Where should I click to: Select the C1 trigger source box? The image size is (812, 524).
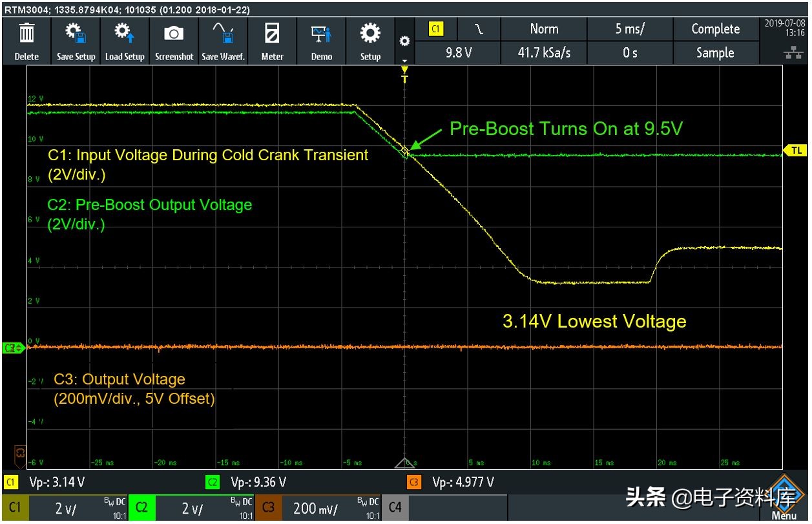(x=436, y=29)
